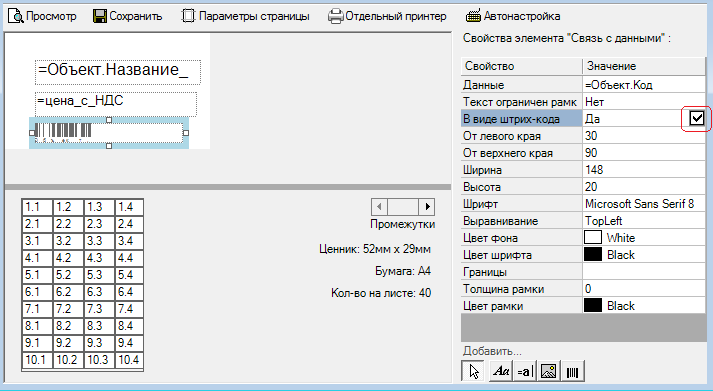
Task: Click the Отдельный принтер printer icon
Action: (335, 16)
